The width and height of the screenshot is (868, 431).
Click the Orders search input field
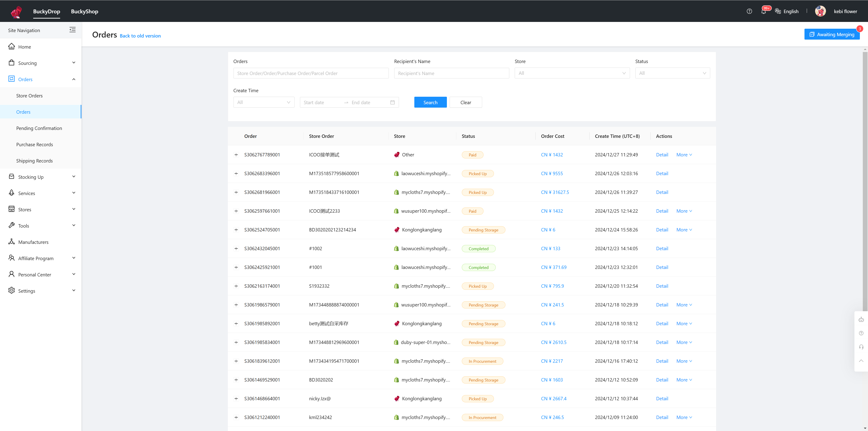pyautogui.click(x=311, y=73)
